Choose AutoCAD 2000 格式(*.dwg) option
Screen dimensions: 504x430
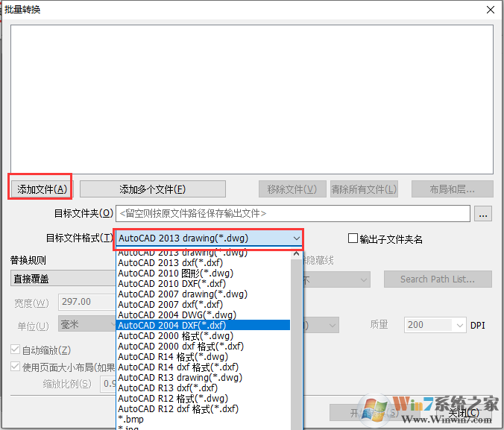click(203, 336)
